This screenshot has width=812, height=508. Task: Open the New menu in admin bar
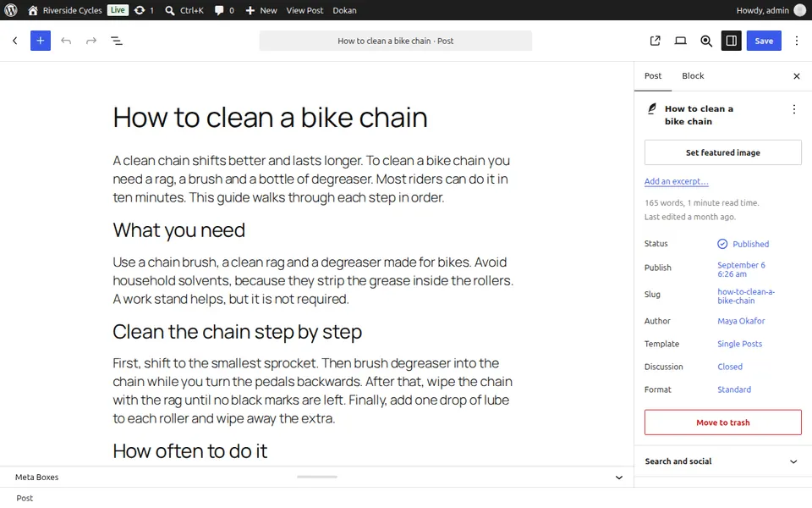tap(261, 10)
